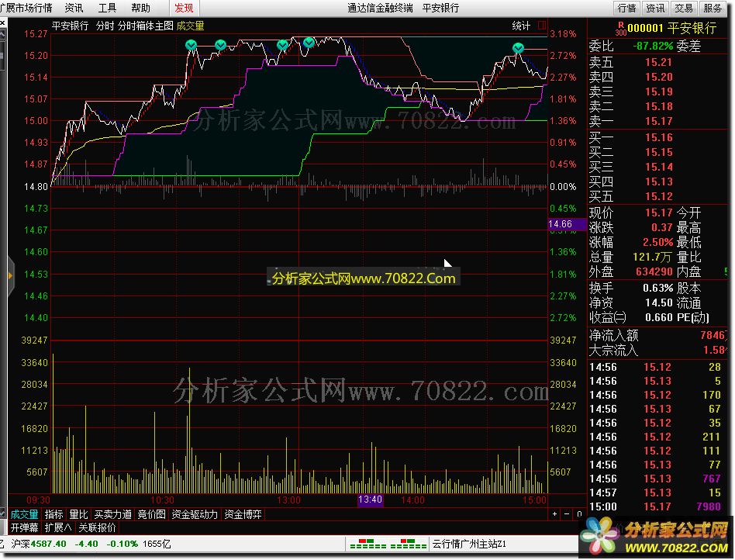The width and height of the screenshot is (735, 560).
Task: Open the 服务 button at top right
Action: pyautogui.click(x=713, y=8)
